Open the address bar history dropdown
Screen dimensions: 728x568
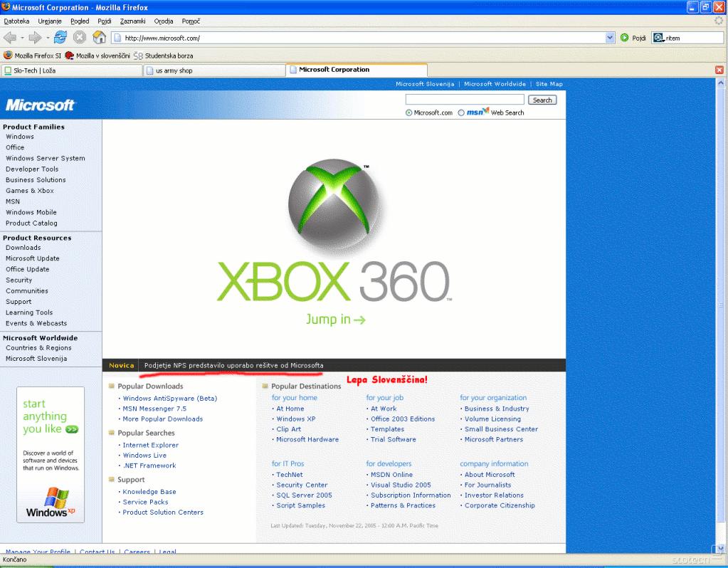pyautogui.click(x=610, y=38)
